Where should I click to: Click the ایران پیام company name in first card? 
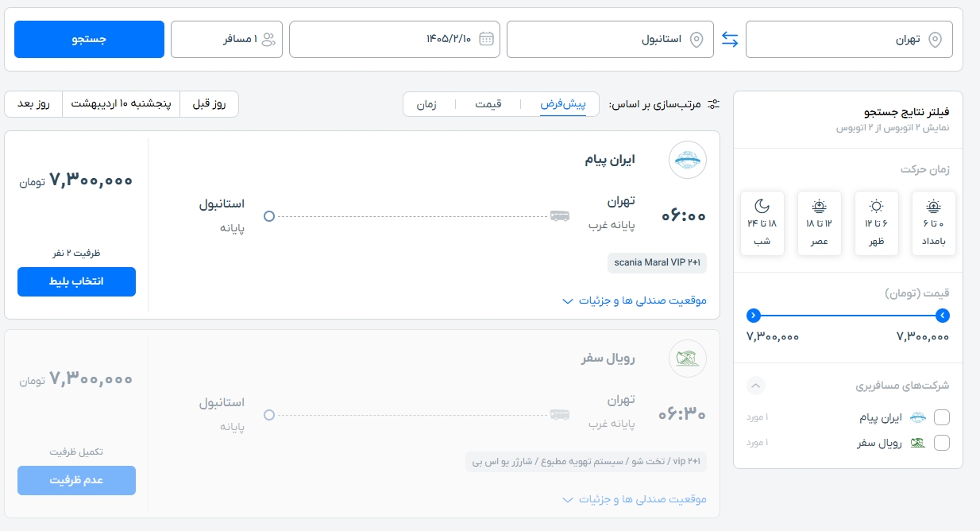(x=610, y=160)
